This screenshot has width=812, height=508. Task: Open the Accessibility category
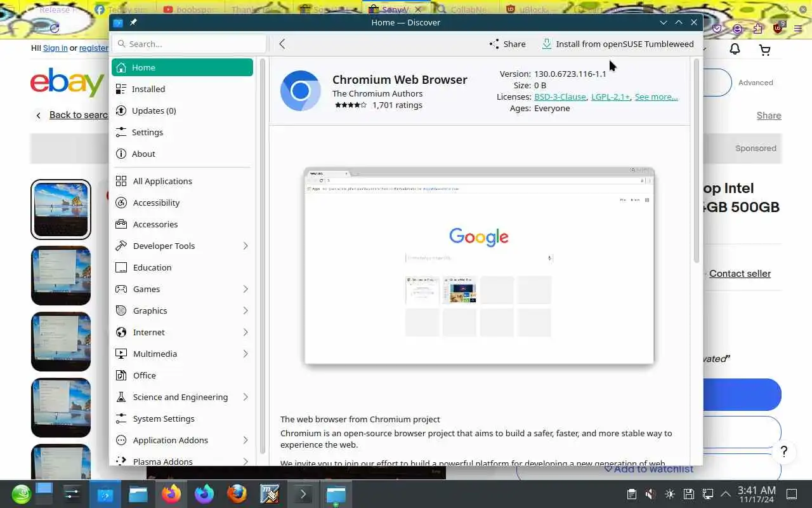pyautogui.click(x=182, y=203)
